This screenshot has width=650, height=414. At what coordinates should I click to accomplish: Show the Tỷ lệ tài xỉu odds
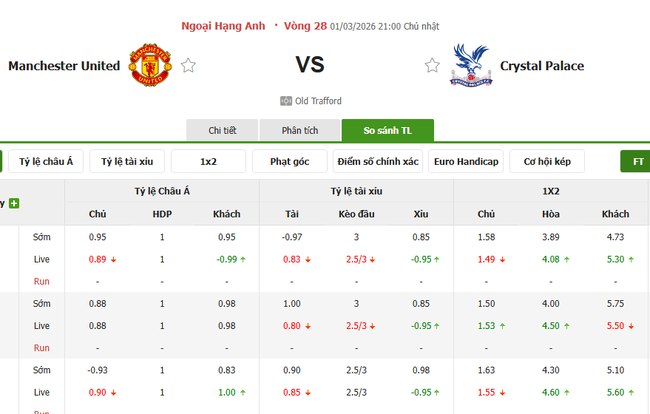pyautogui.click(x=126, y=162)
